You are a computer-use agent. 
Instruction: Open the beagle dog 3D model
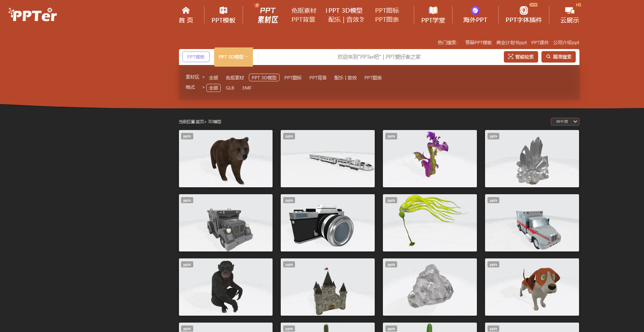tap(532, 287)
